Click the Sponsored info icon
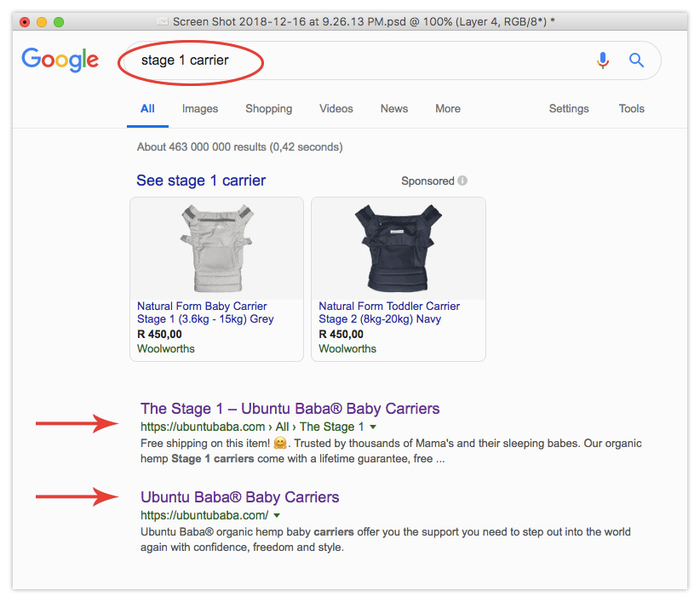The width and height of the screenshot is (700, 602). click(462, 181)
